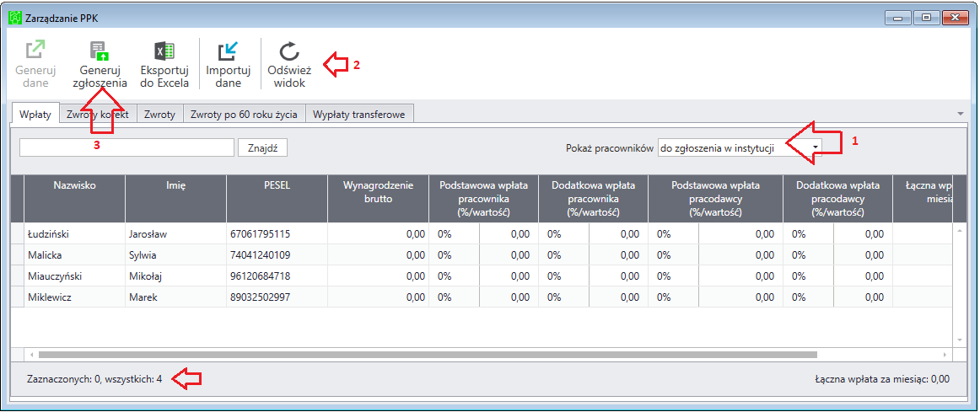The height and width of the screenshot is (412, 980).
Task: Click Malicka's Wynagrodzenie brutto 0,00 cell
Action: pos(378,255)
